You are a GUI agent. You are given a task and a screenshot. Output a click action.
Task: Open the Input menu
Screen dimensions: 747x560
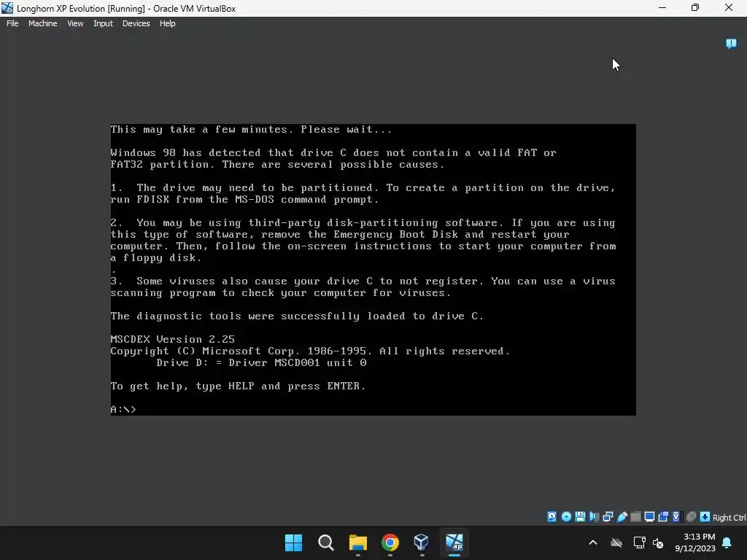coord(103,23)
